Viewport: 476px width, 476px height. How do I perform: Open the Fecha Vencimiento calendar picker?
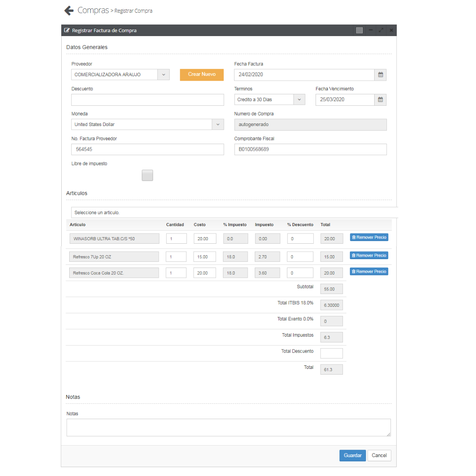pyautogui.click(x=380, y=100)
